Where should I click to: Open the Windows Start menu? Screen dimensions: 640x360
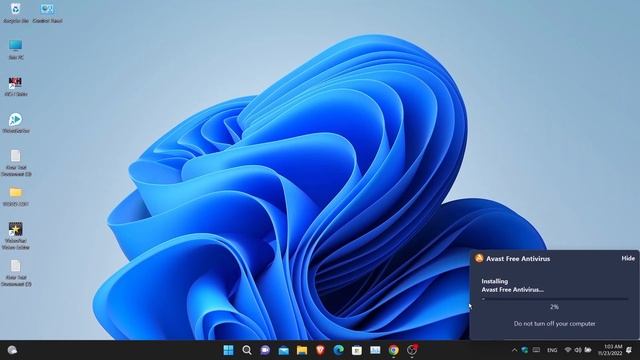point(229,350)
